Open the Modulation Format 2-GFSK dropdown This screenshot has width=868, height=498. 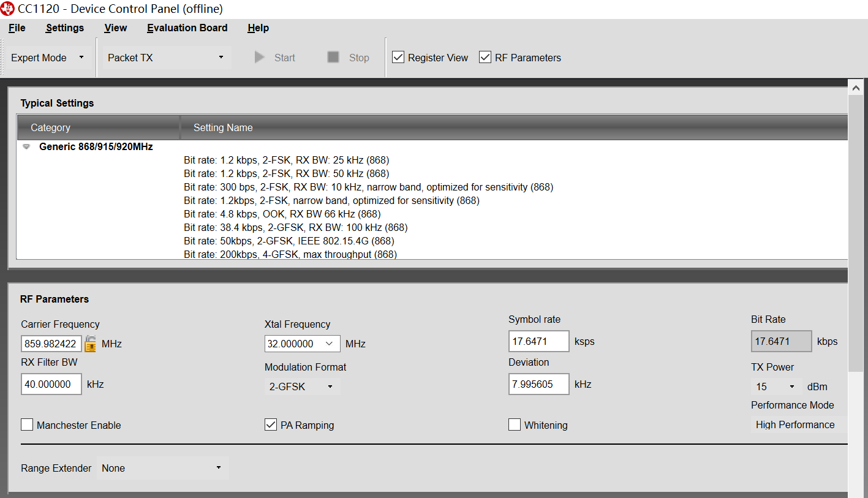point(303,387)
